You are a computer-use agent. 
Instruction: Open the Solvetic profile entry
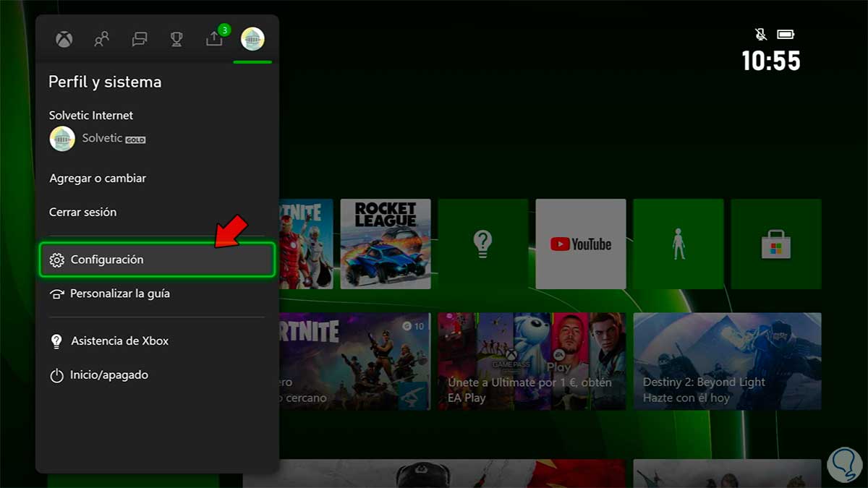pyautogui.click(x=98, y=138)
